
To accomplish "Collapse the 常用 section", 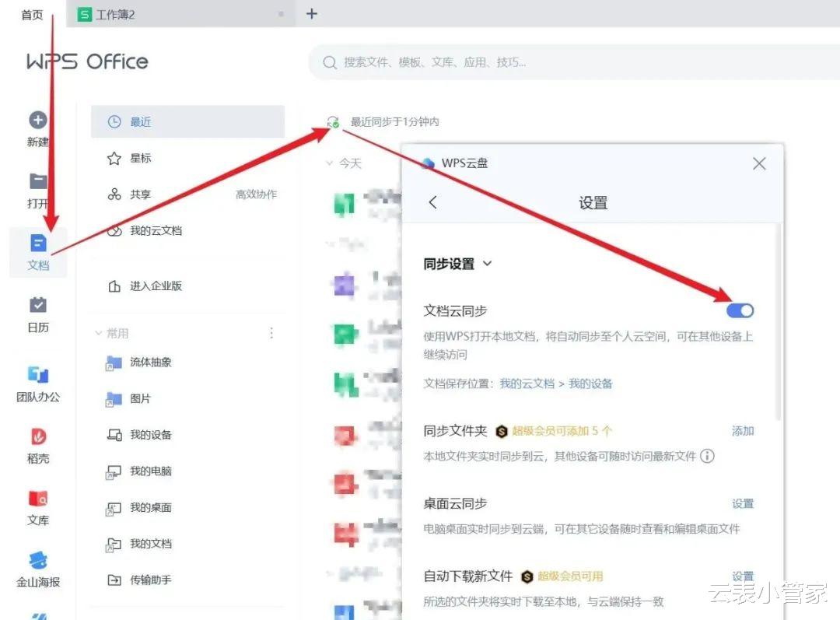I will (x=99, y=333).
